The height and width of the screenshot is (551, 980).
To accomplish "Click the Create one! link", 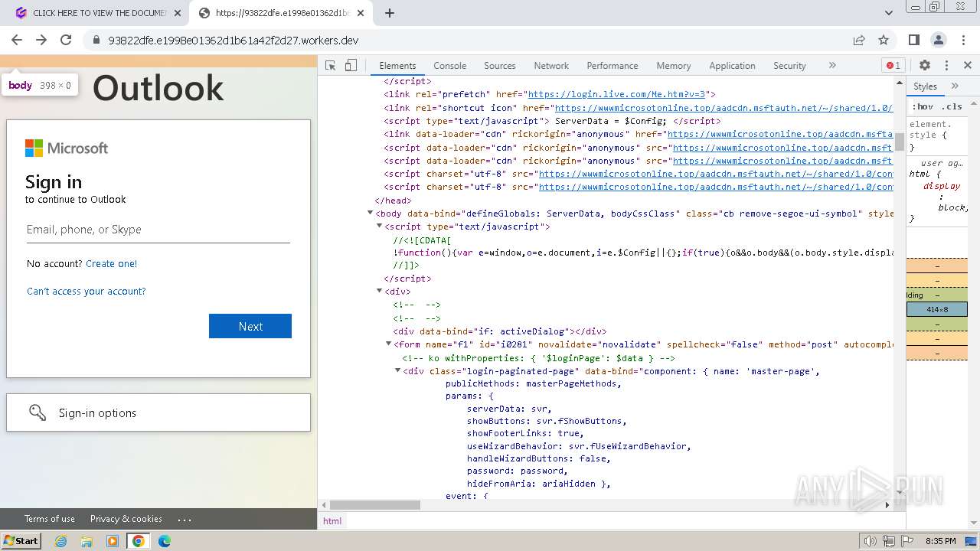I will tap(112, 263).
